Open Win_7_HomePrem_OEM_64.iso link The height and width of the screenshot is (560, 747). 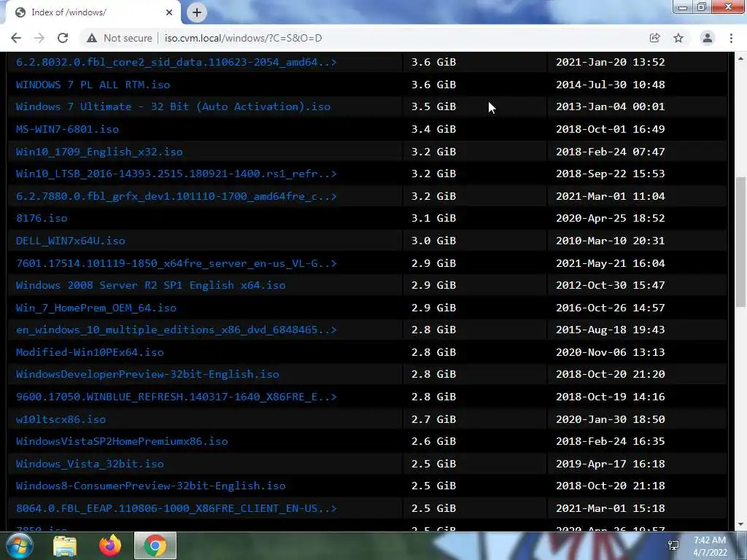click(96, 308)
